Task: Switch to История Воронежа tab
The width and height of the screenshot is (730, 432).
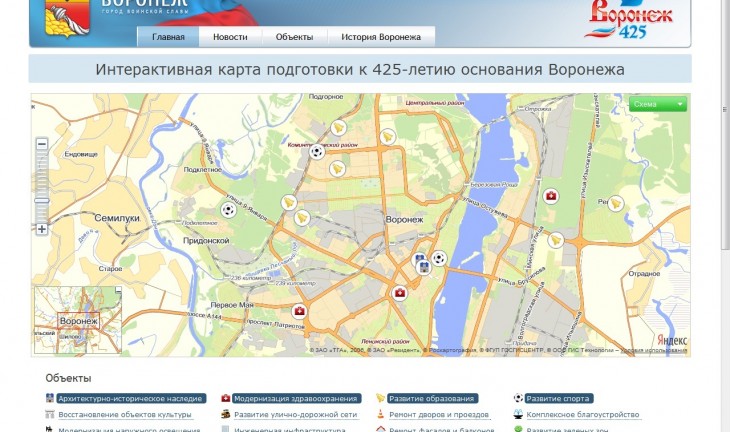Action: click(380, 37)
